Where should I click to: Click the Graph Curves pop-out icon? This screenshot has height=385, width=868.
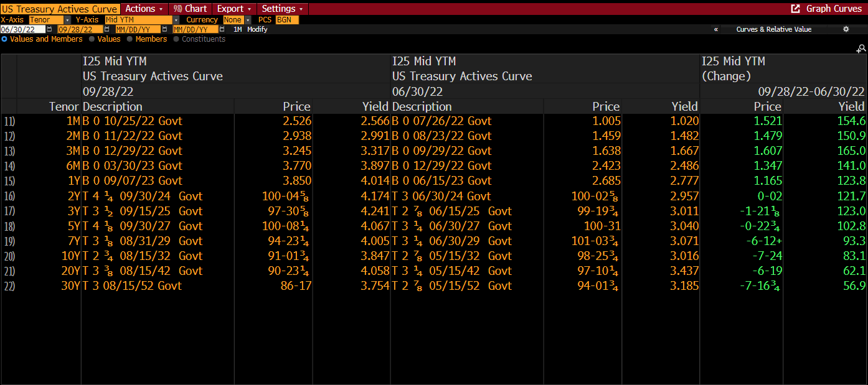click(795, 9)
